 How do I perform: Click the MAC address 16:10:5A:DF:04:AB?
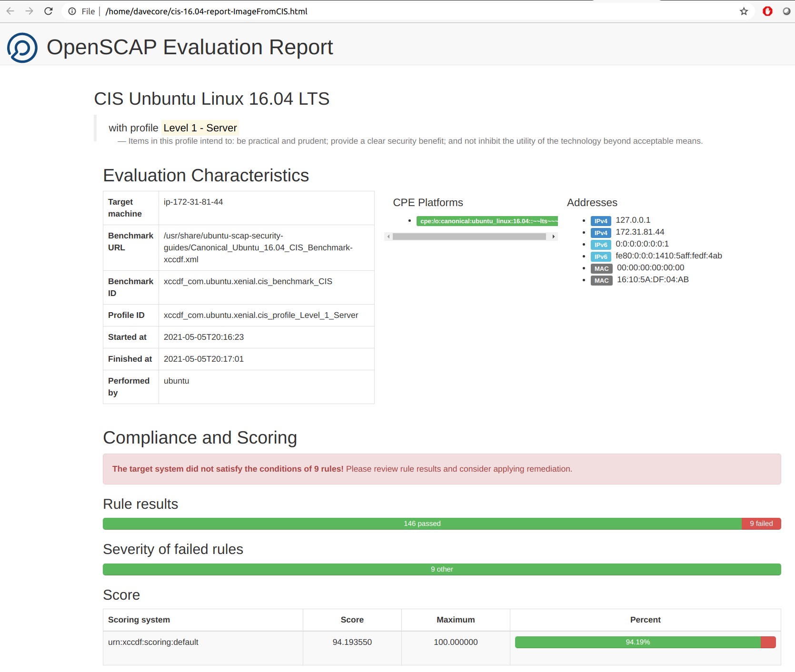pos(653,279)
